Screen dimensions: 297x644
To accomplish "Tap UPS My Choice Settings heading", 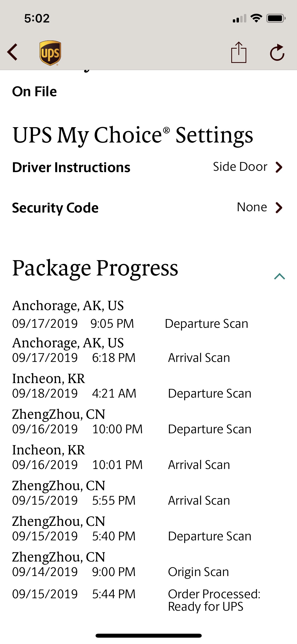I will 133,135.
